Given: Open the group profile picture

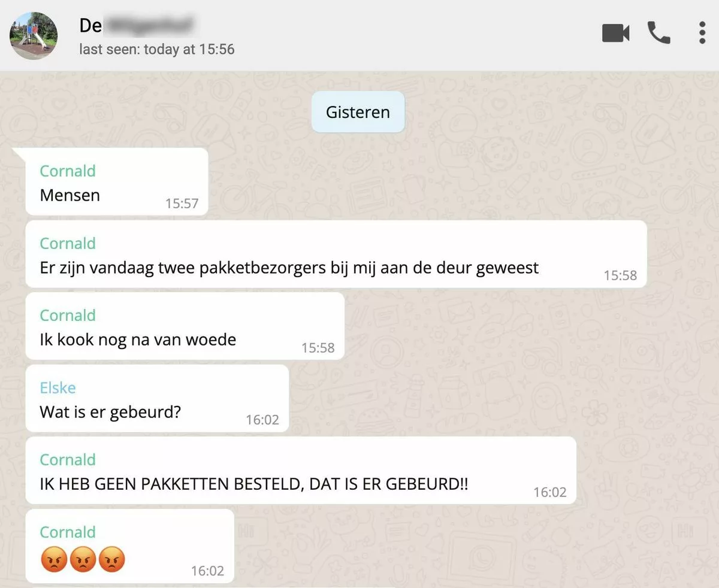Looking at the screenshot, I should click(x=34, y=35).
